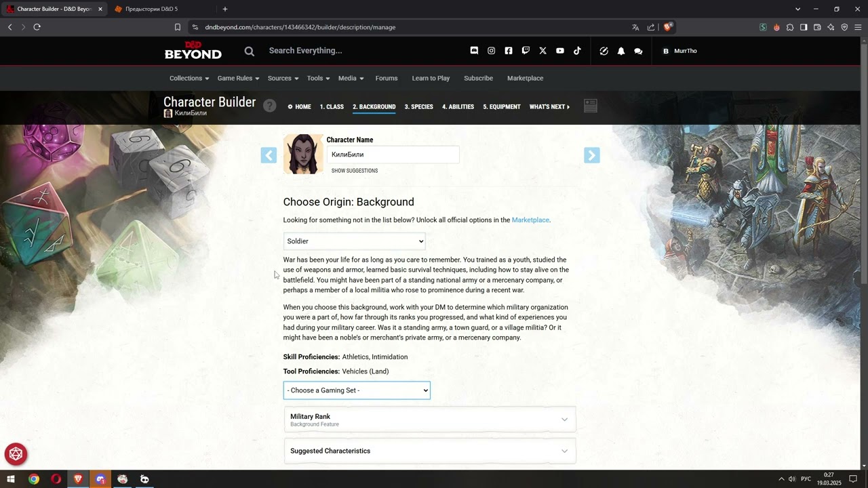
Task: Go to the 4. Abilities step
Action: [458, 106]
